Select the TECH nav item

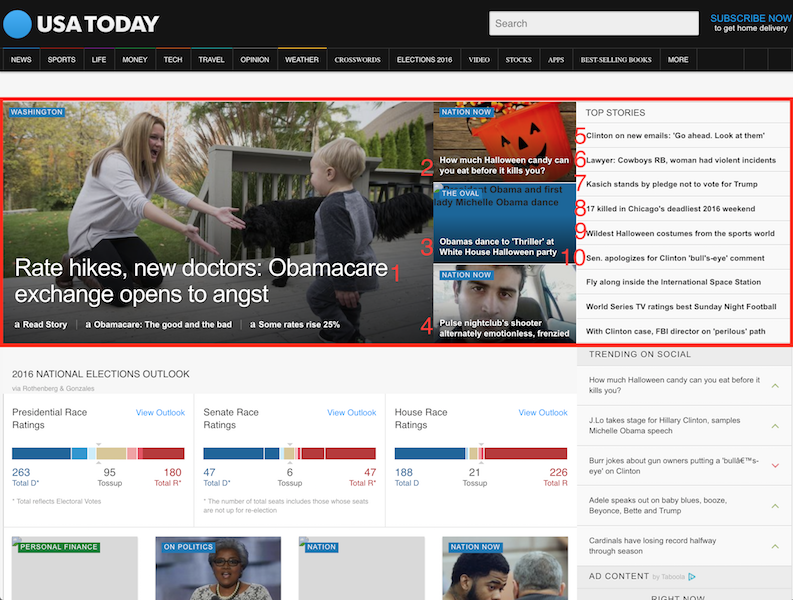pyautogui.click(x=173, y=60)
